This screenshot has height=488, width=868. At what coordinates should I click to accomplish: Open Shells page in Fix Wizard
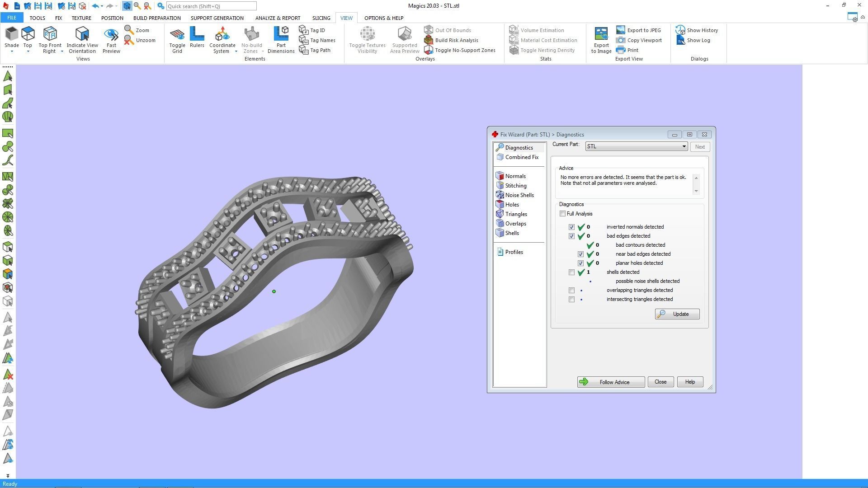coord(507,233)
